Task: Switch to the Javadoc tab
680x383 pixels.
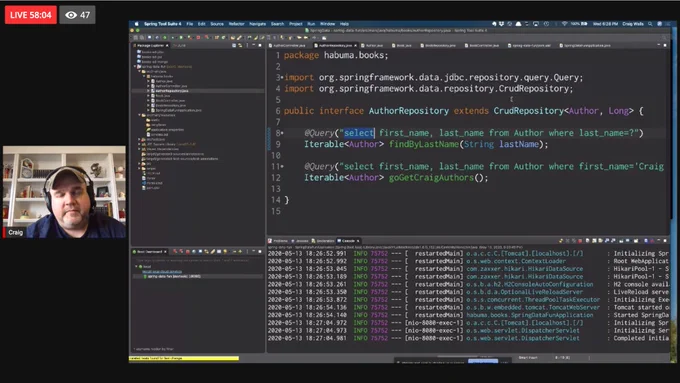Action: point(300,241)
